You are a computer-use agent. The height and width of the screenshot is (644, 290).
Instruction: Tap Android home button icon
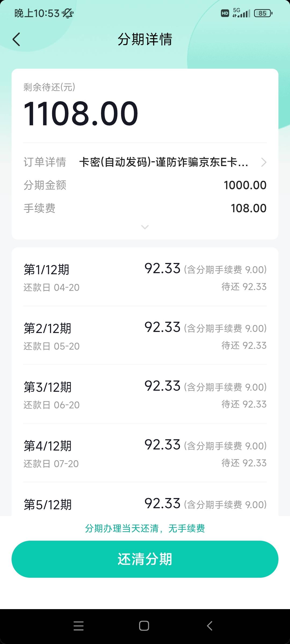point(144,626)
